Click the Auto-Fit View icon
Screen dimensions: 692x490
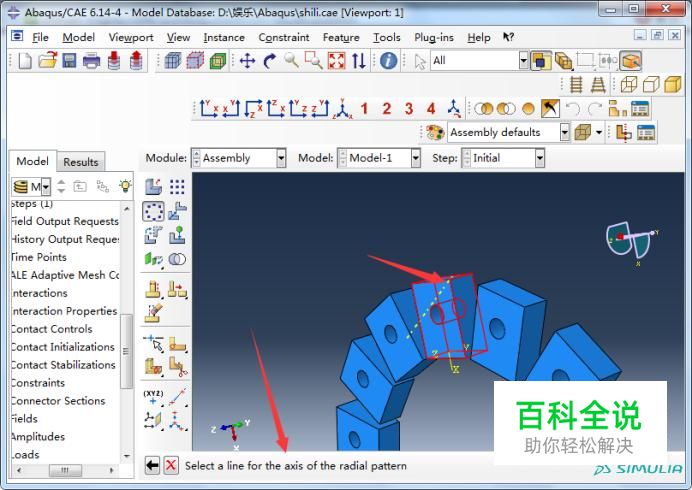pos(336,60)
